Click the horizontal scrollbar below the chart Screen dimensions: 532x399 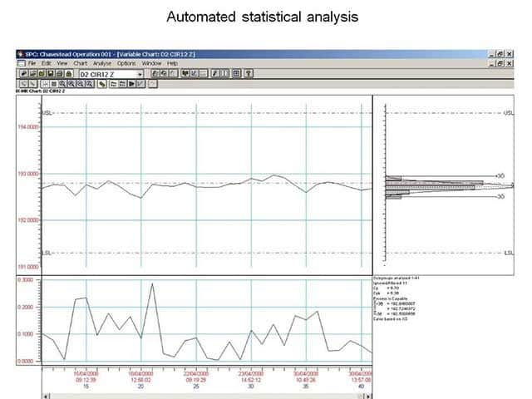click(x=208, y=394)
